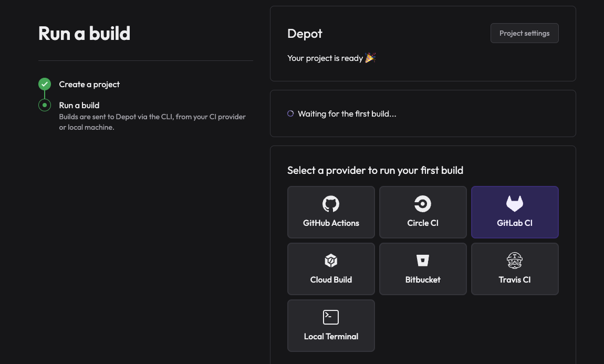Click the Local Terminal prompt icon
This screenshot has width=604, height=364.
point(331,317)
